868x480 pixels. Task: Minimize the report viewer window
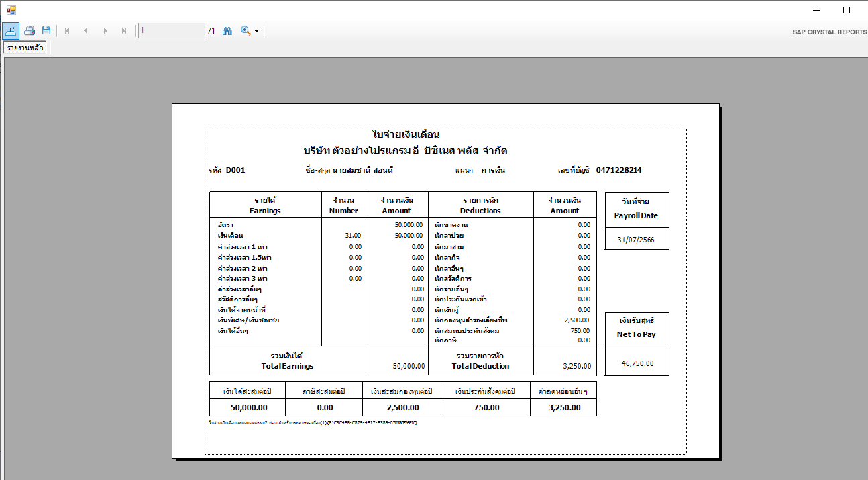point(816,10)
